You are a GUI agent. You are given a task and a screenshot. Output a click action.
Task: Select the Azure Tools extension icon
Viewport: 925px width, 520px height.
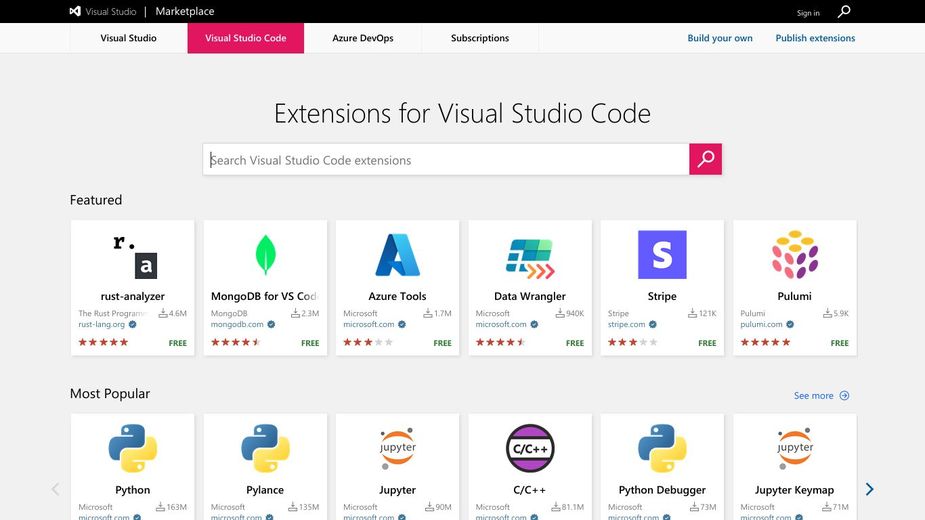pyautogui.click(x=397, y=255)
